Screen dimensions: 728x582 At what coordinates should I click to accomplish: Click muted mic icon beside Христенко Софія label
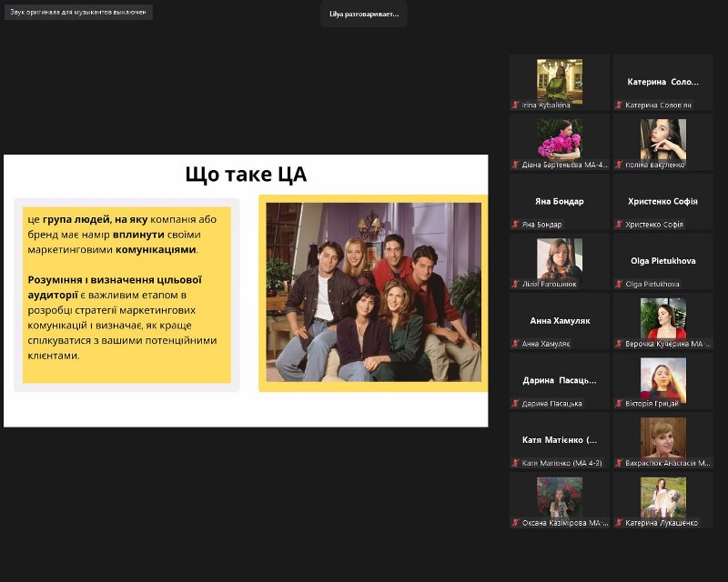[619, 225]
